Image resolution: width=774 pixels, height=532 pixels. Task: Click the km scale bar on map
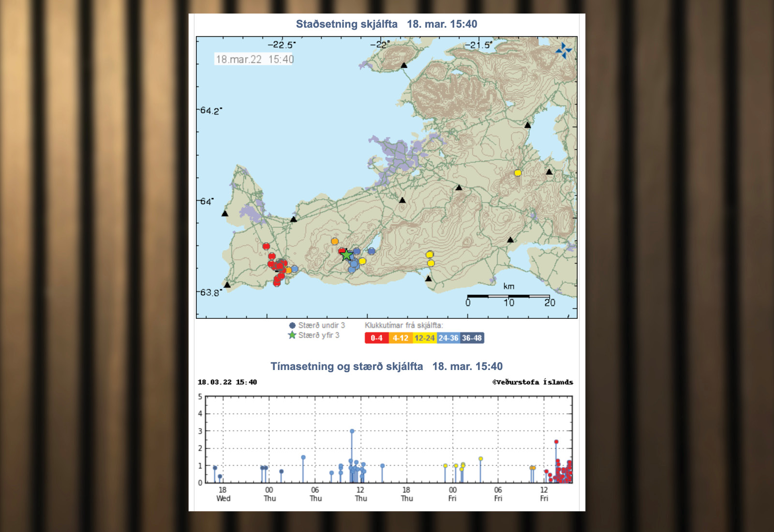coord(508,296)
